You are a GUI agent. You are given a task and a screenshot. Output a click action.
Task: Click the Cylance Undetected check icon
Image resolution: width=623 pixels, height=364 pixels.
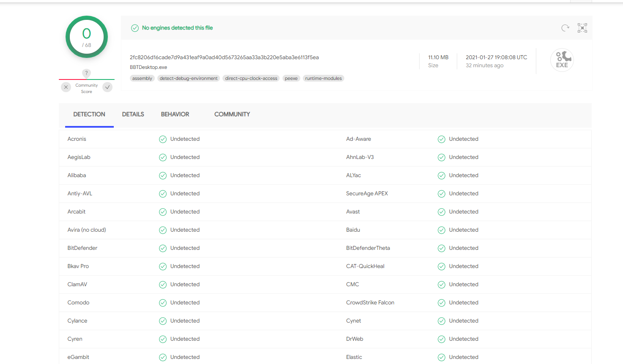coord(163,321)
